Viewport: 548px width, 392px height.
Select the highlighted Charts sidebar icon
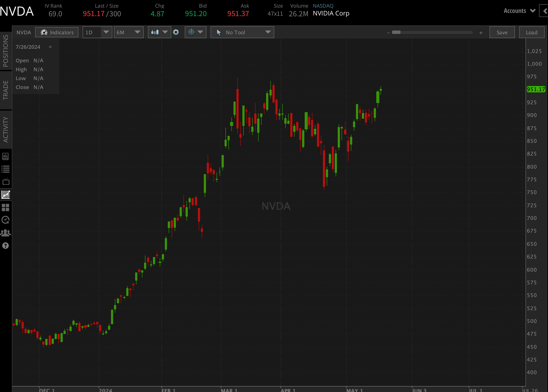(6, 194)
